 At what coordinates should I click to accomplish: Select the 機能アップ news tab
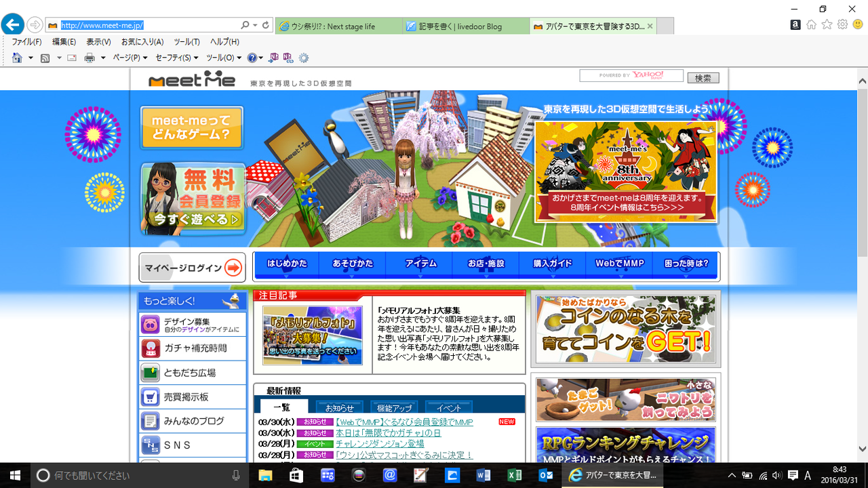point(394,407)
